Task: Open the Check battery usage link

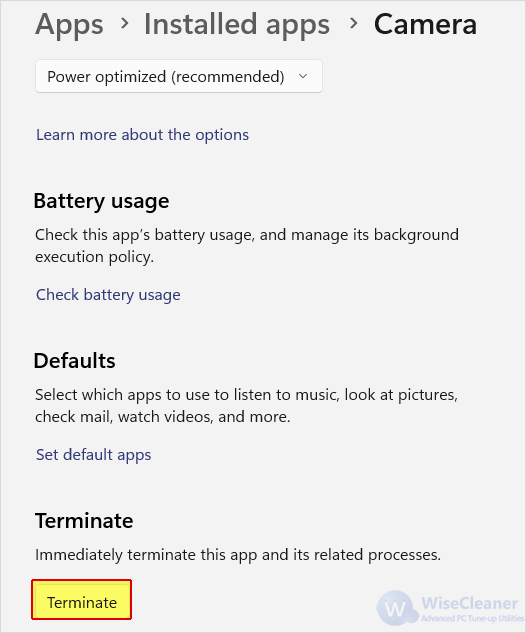Action: pyautogui.click(x=108, y=295)
